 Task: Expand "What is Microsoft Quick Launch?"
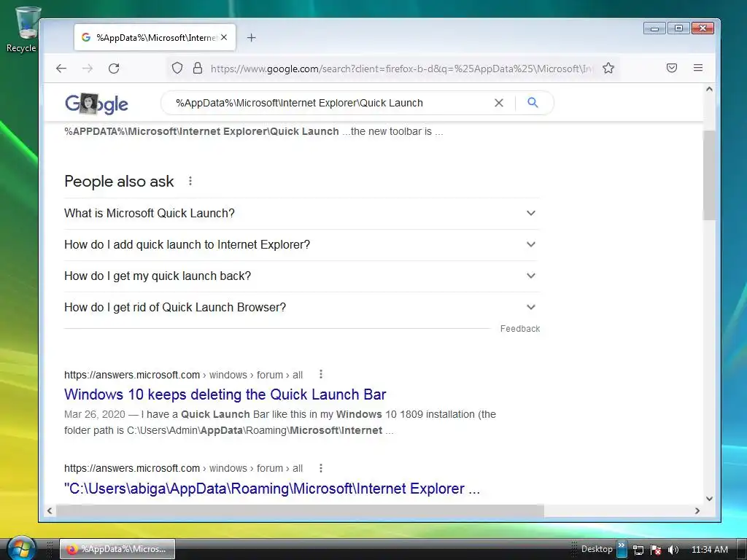(301, 214)
